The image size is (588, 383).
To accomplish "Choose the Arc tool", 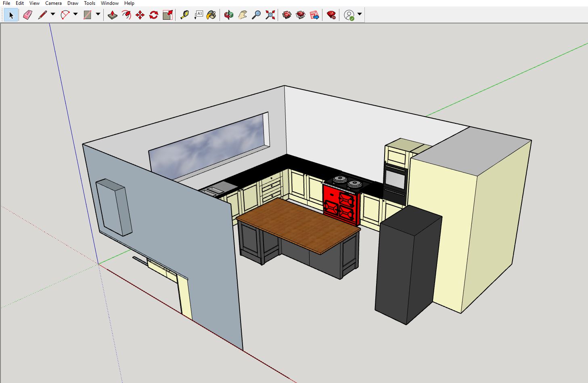I will pyautogui.click(x=65, y=15).
